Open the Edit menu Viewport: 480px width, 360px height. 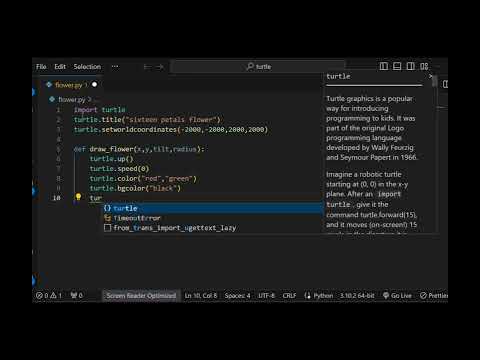pyautogui.click(x=60, y=67)
